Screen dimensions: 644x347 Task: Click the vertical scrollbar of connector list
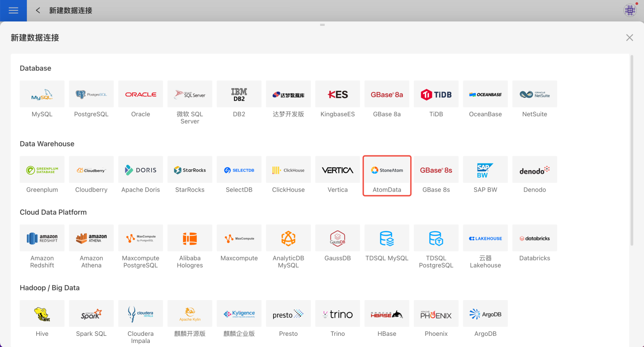pyautogui.click(x=631, y=150)
